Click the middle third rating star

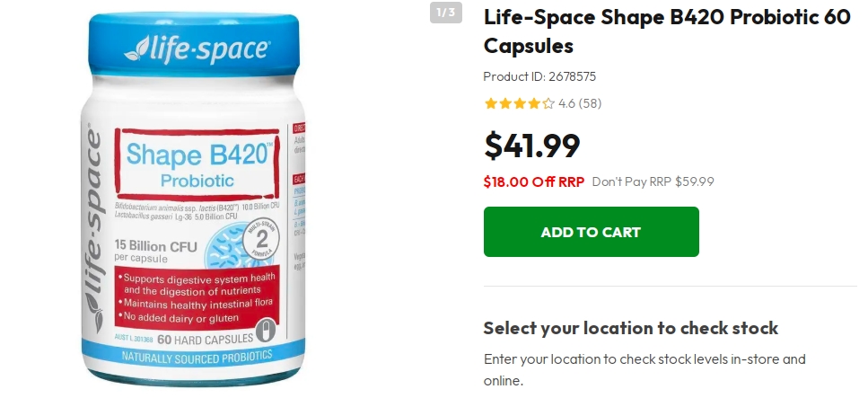point(520,103)
